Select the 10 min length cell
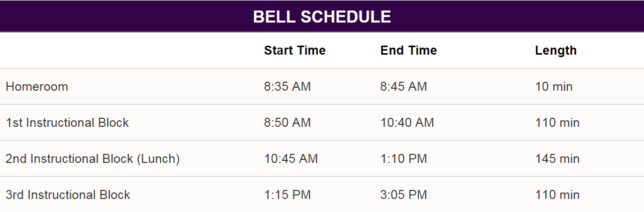This screenshot has height=212, width=644. tap(554, 87)
